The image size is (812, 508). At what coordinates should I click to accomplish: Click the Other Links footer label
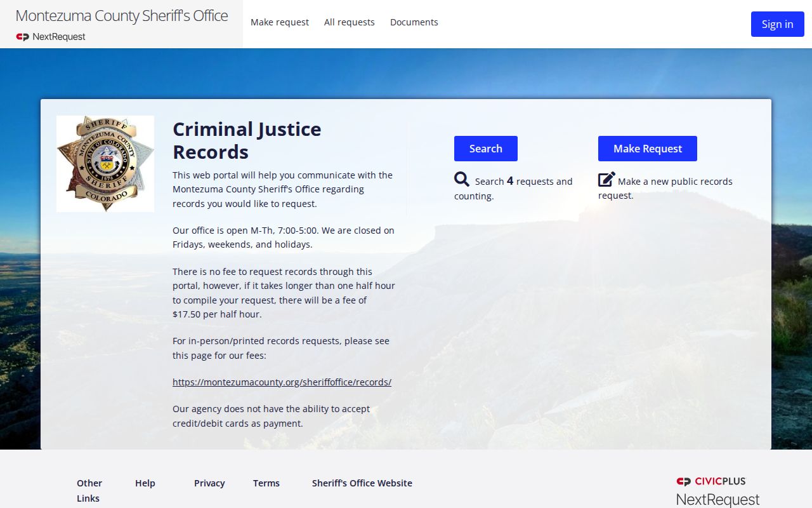[x=89, y=491]
